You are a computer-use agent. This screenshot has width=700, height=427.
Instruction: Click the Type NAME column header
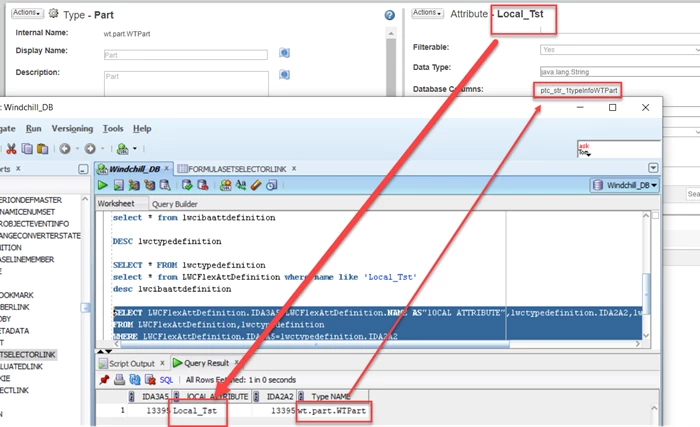click(331, 397)
